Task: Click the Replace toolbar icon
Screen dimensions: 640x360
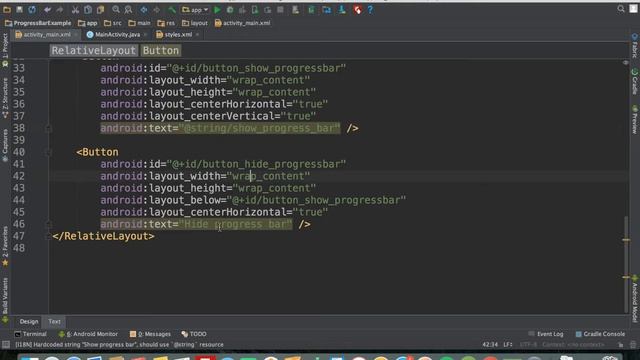Action: tap(129, 9)
